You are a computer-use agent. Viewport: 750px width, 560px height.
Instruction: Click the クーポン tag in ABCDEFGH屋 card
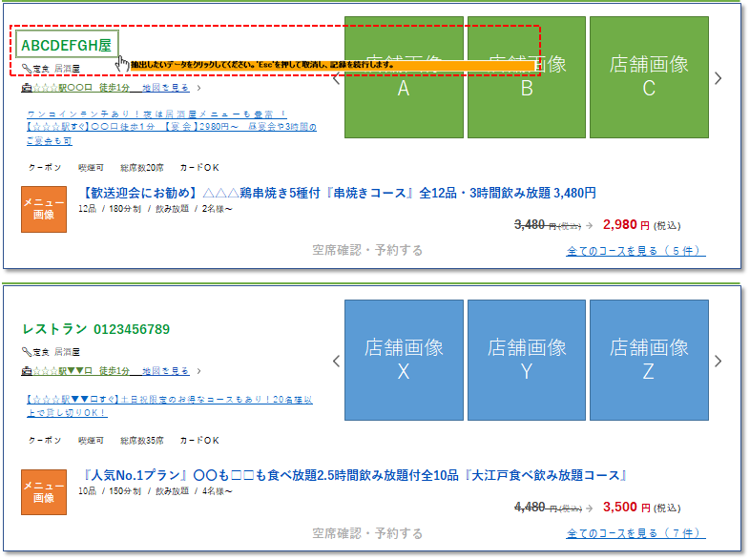coord(45,167)
